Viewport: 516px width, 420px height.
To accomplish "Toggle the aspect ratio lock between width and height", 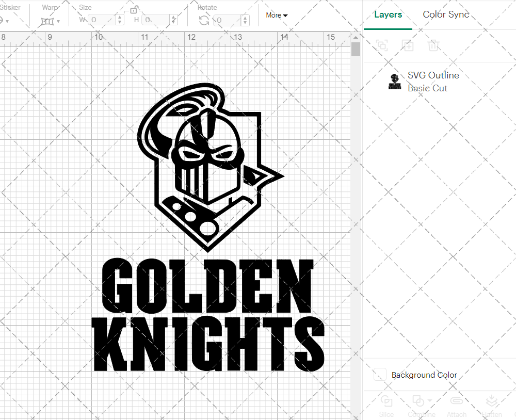I will click(134, 9).
